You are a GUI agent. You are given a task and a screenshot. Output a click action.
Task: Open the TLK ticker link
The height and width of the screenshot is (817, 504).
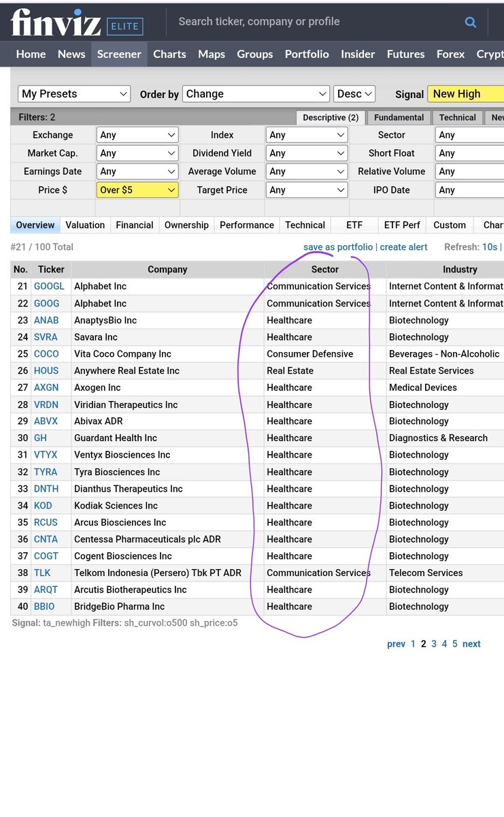pos(42,573)
